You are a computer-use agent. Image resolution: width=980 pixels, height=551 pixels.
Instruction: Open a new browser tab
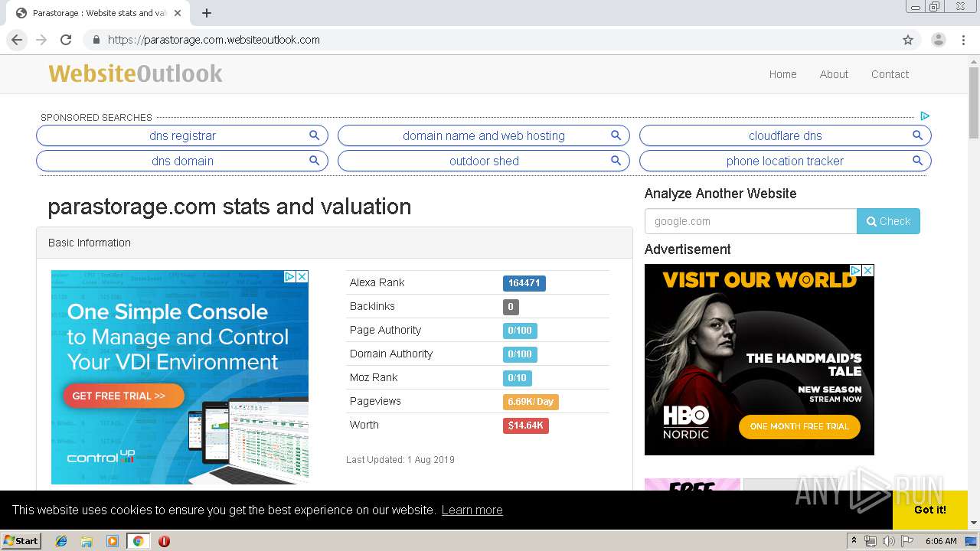tap(207, 13)
